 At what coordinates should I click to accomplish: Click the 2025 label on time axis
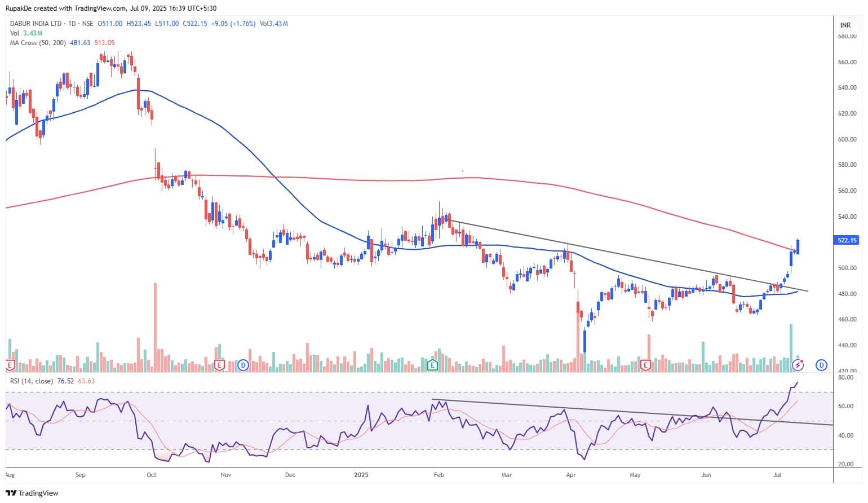click(361, 475)
